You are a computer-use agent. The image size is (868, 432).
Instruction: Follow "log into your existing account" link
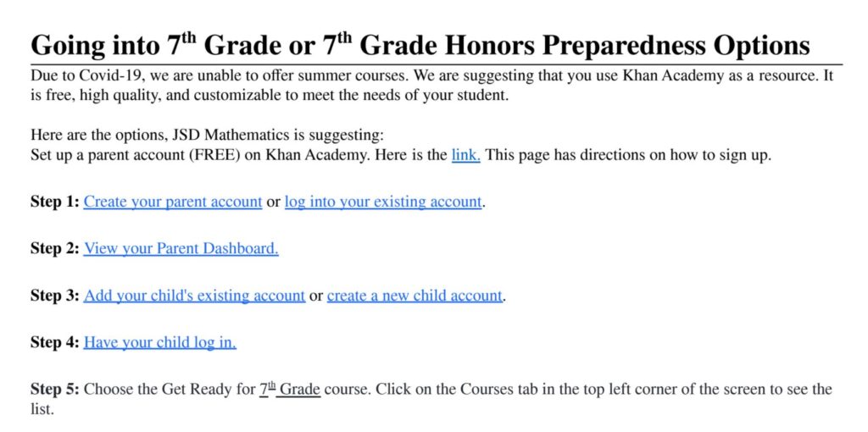[x=383, y=202]
